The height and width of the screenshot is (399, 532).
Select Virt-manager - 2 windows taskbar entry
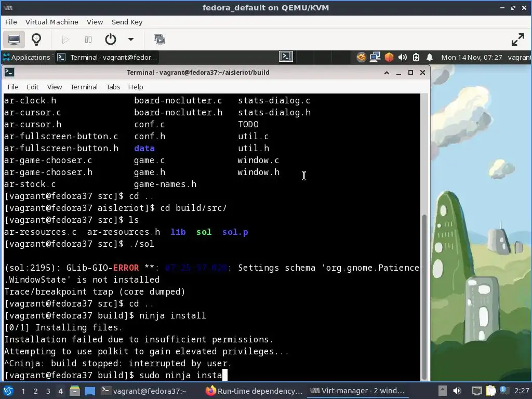357,391
